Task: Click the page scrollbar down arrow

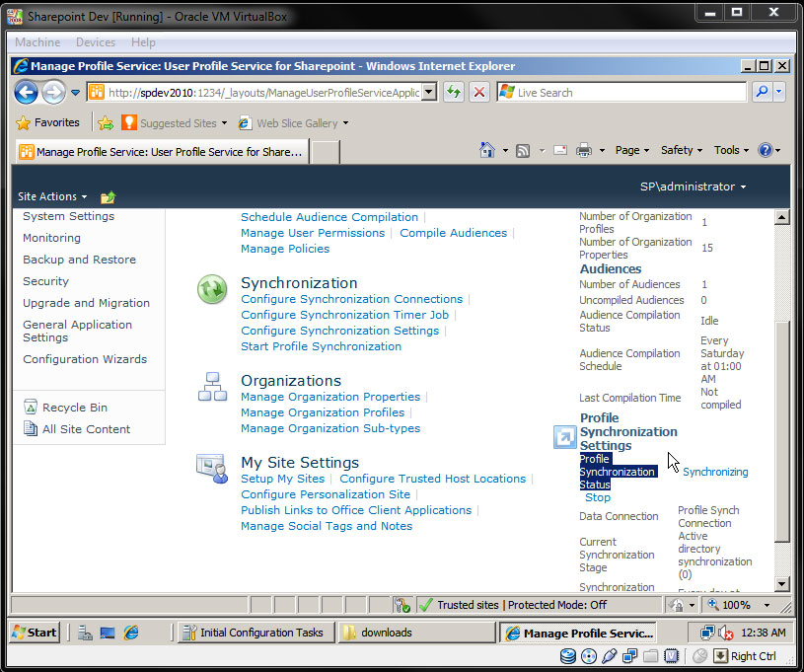Action: [x=781, y=583]
